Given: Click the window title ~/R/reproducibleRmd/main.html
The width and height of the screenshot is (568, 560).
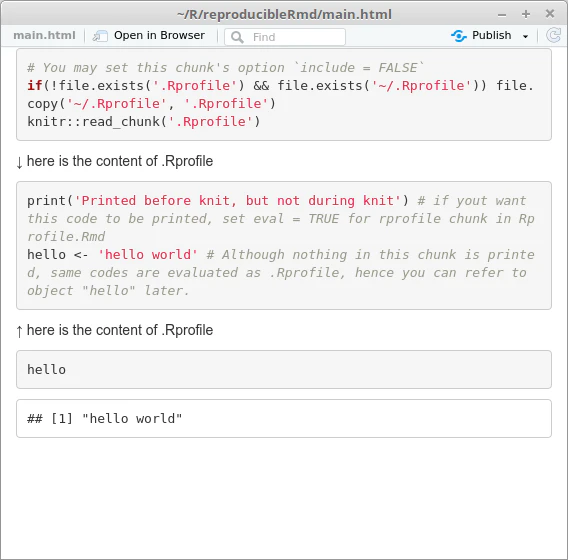Looking at the screenshot, I should point(284,14).
